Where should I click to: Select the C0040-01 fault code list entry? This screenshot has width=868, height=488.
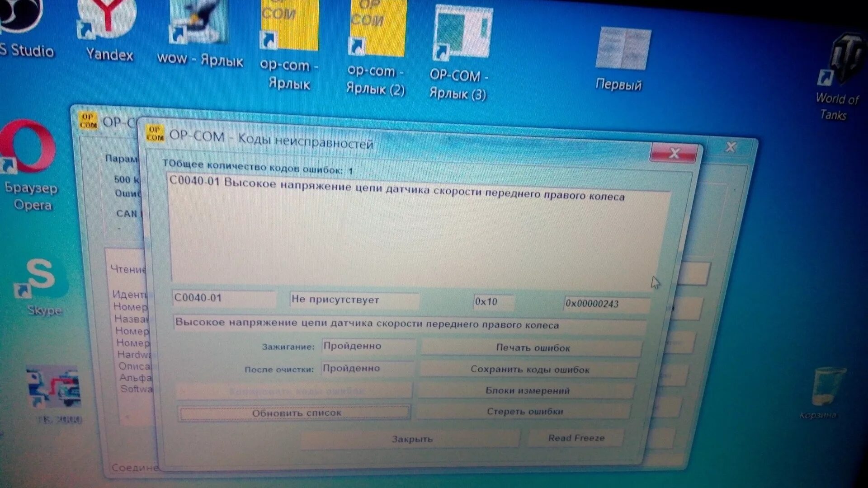coord(396,189)
